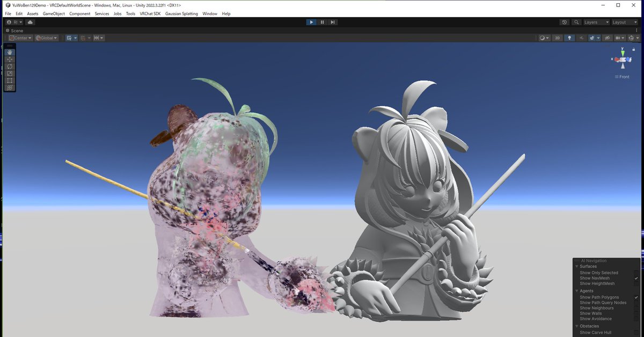Toggle grid snapping icon in Scene toolbar

tap(69, 38)
